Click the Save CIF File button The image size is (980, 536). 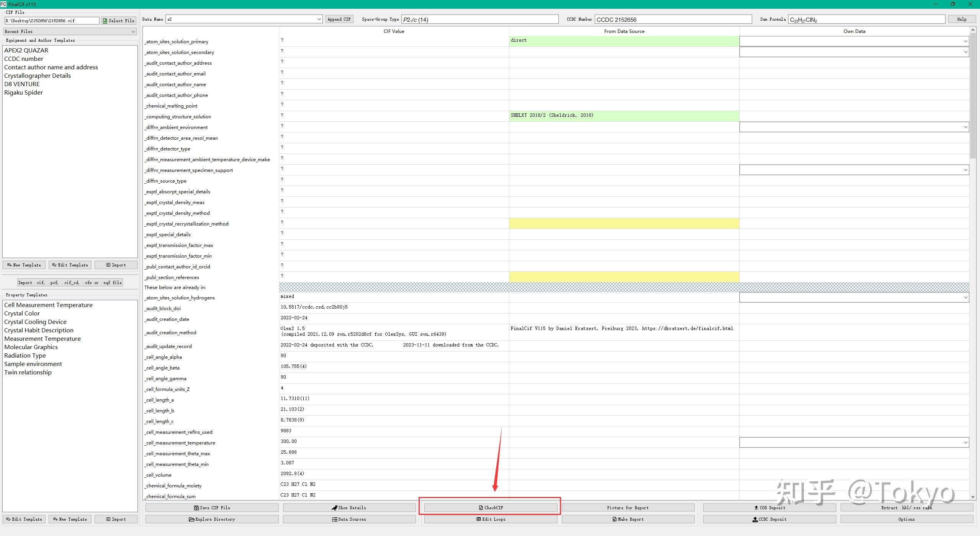point(212,508)
